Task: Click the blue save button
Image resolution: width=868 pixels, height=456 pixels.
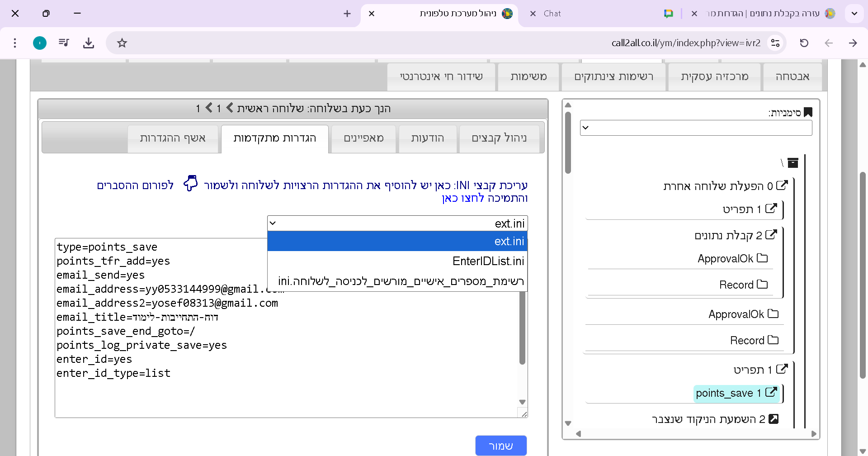Action: 500,446
